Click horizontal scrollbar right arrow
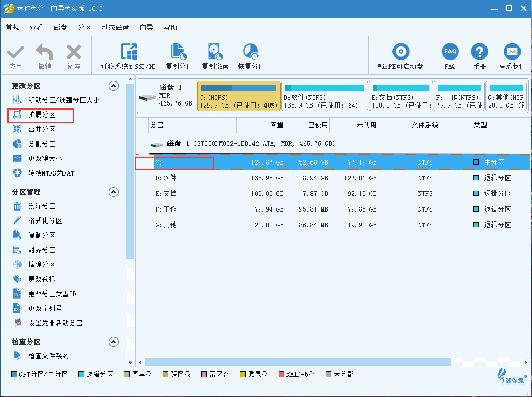Viewport: 532px width, 397px height. [x=525, y=362]
